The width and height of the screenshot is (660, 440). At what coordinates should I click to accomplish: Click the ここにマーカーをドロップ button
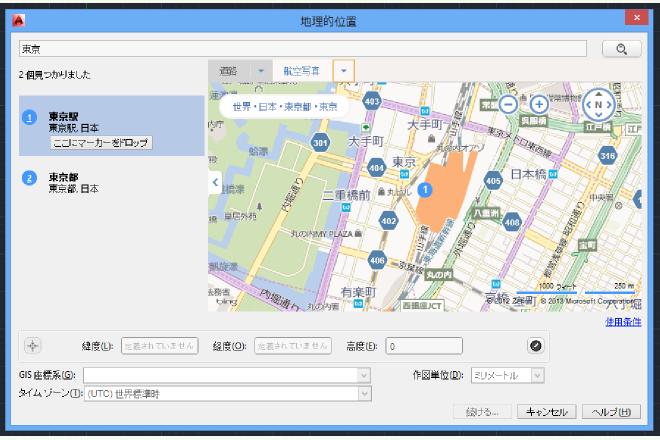click(101, 142)
